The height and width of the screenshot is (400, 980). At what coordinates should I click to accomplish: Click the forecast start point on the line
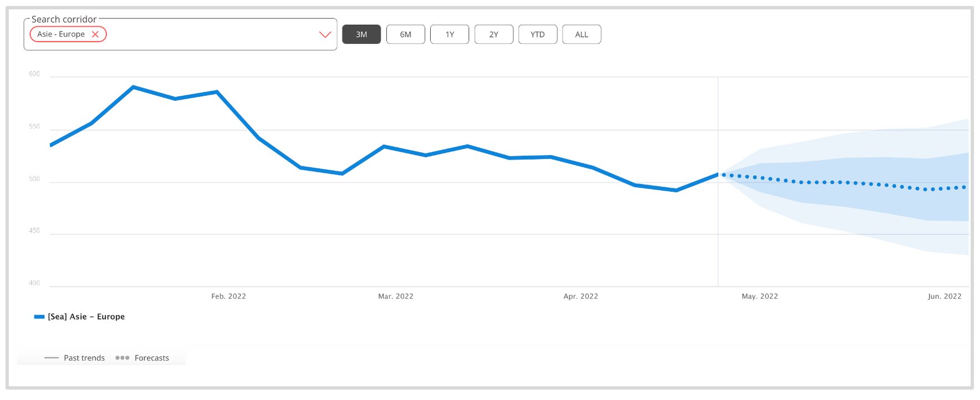718,175
